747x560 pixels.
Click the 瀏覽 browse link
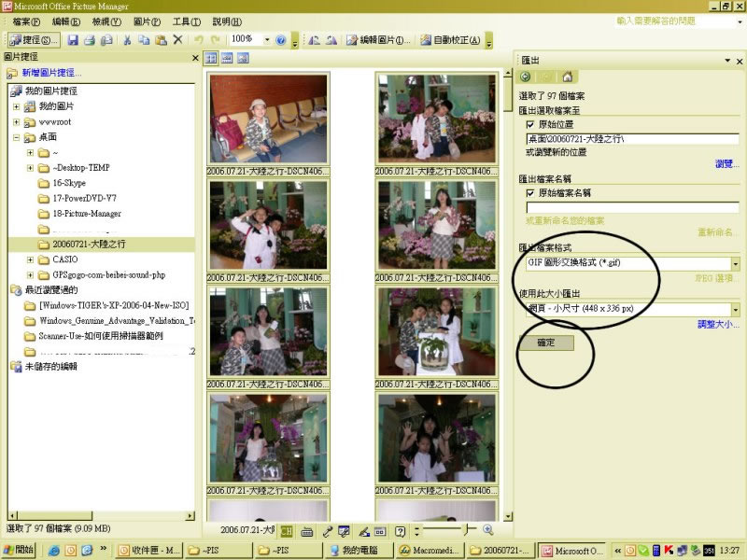coord(726,164)
